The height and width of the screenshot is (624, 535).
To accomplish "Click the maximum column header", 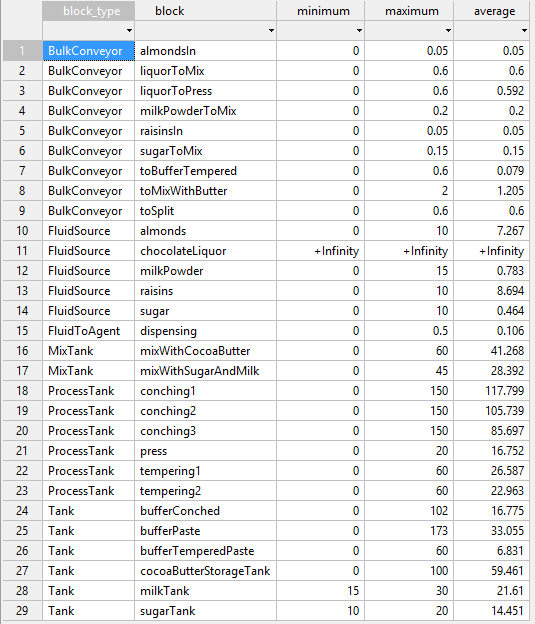I will click(409, 11).
